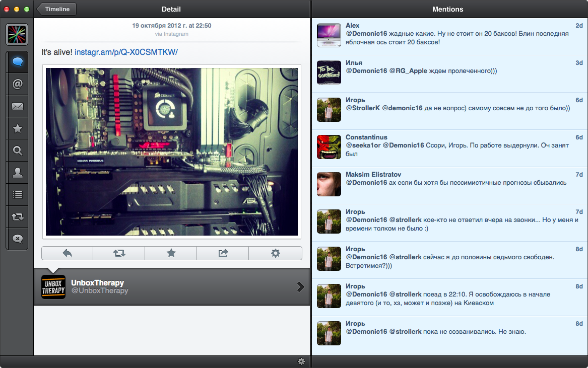Screen dimensions: 588x368
Task: Open settings gear in bottom status bar
Action: (x=301, y=361)
